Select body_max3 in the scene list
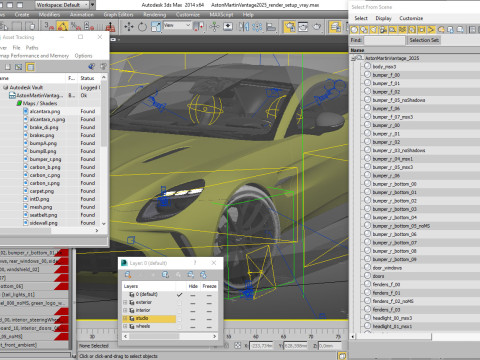480x360 pixels. coord(384,67)
